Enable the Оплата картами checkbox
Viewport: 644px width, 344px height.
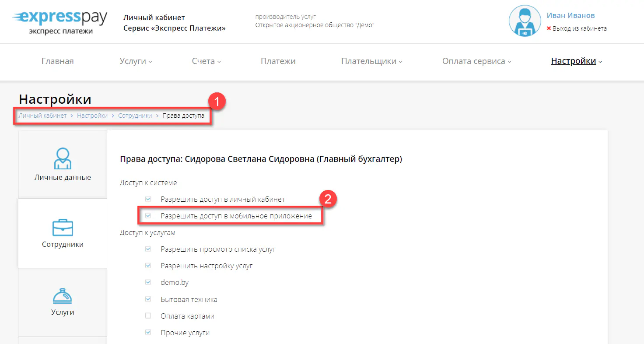point(148,316)
